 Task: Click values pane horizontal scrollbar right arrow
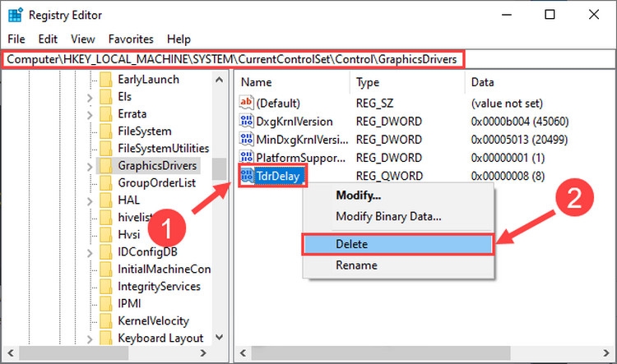[x=606, y=353]
